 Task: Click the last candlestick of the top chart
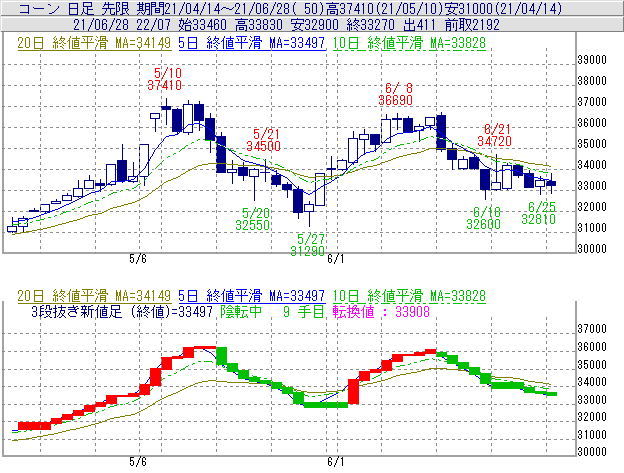(x=551, y=183)
